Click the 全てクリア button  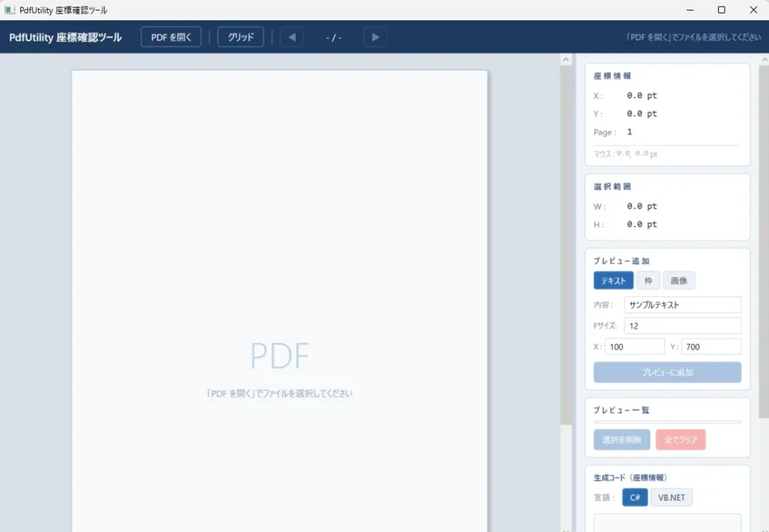680,440
